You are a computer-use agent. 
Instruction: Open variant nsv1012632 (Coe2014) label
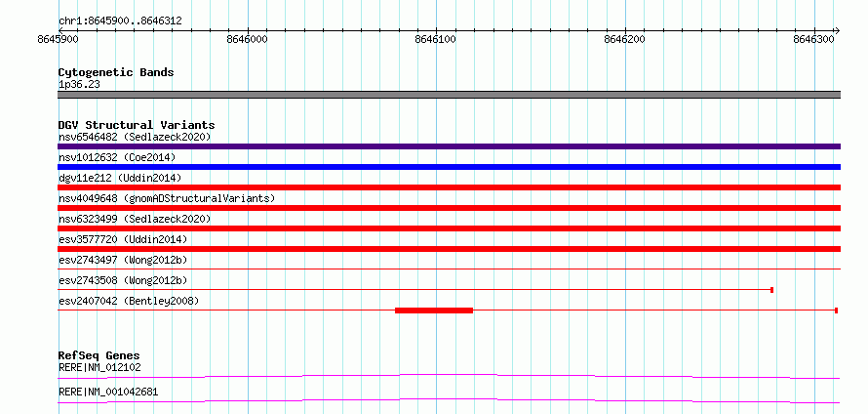coord(117,157)
